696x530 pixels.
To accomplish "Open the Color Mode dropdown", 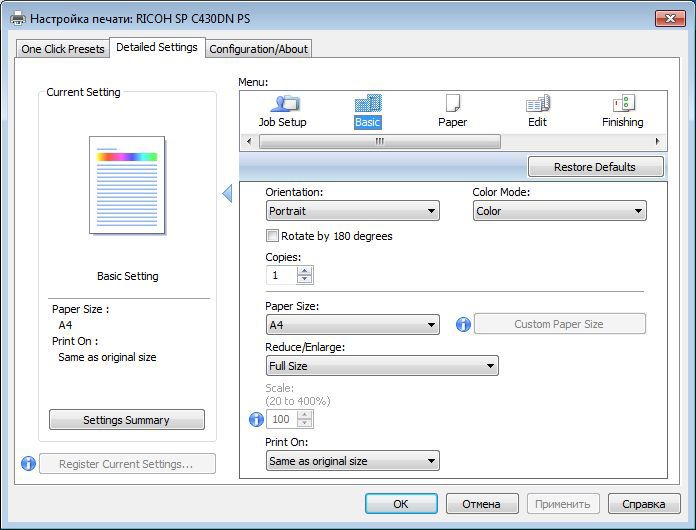I will [559, 211].
